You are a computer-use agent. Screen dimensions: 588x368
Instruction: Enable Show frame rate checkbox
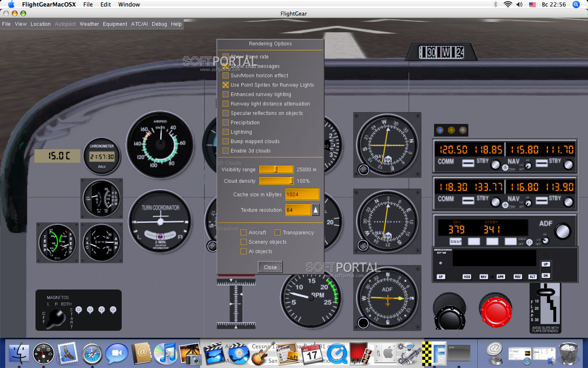click(x=225, y=57)
